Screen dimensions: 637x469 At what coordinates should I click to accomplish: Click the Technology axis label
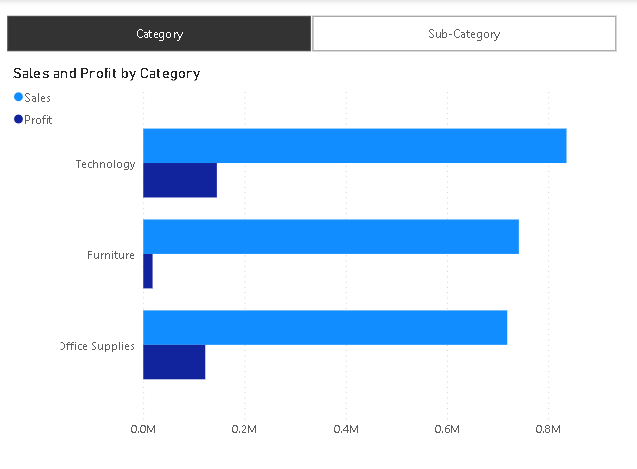point(105,164)
